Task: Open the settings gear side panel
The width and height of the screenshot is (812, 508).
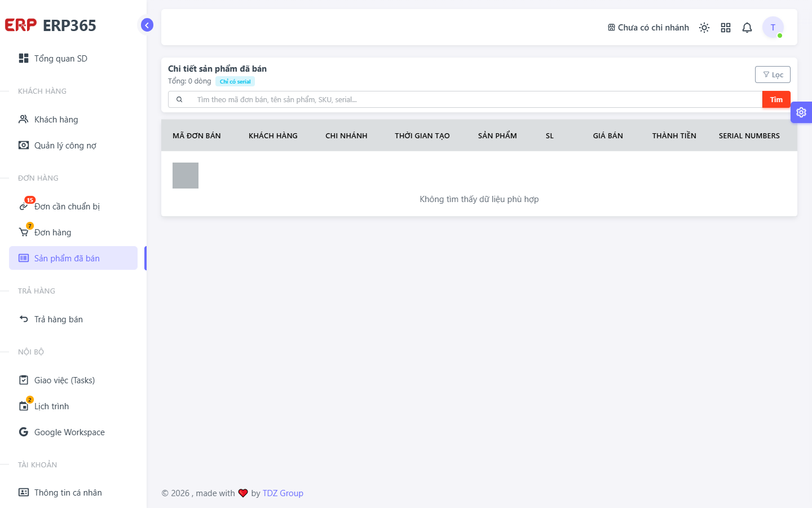Action: tap(801, 112)
